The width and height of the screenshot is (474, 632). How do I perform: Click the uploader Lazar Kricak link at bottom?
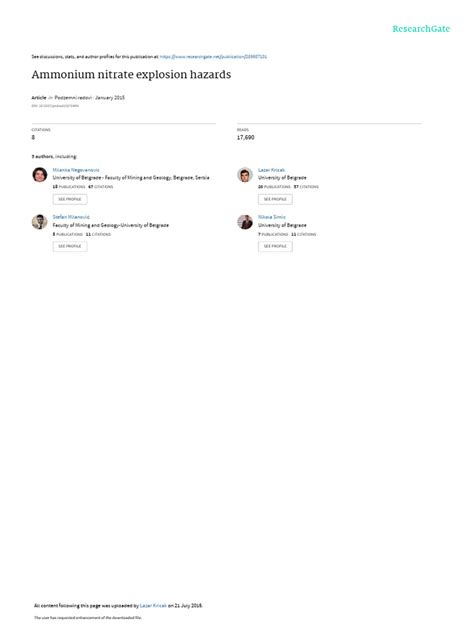click(153, 605)
